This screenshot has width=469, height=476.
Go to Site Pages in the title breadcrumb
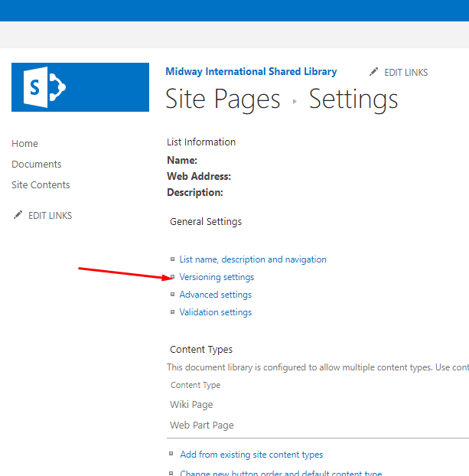point(223,99)
